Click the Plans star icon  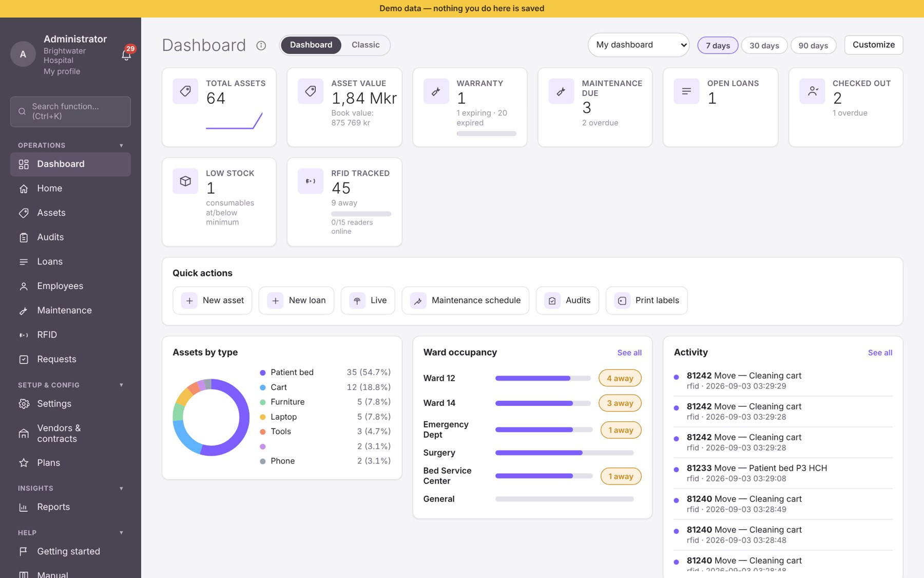coord(24,463)
